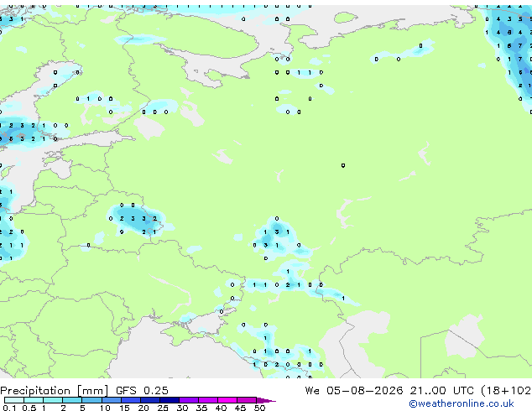Click the 1–2 mm legend color swatch

pos(53,400)
